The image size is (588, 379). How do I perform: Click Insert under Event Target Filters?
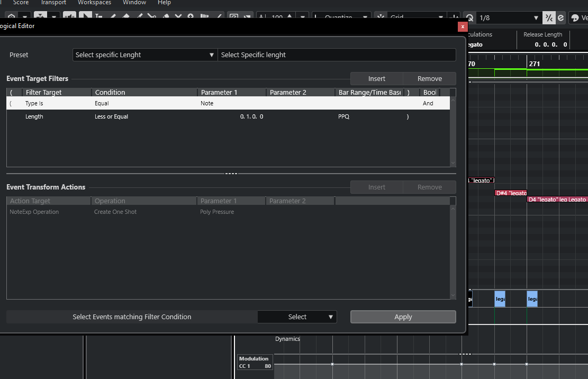pyautogui.click(x=376, y=79)
